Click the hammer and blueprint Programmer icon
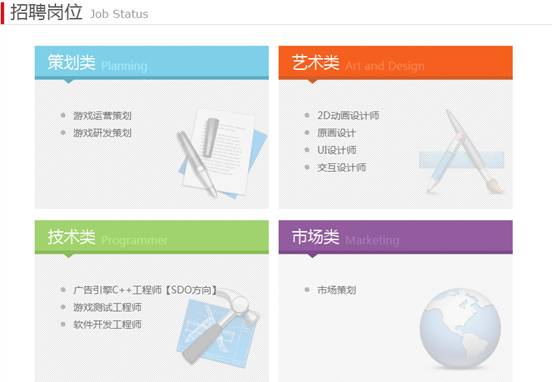 (x=219, y=327)
